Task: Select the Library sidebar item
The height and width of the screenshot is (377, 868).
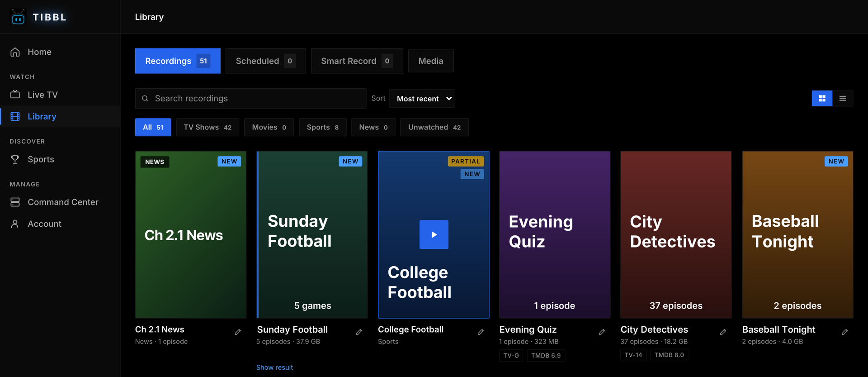Action: pyautogui.click(x=60, y=116)
